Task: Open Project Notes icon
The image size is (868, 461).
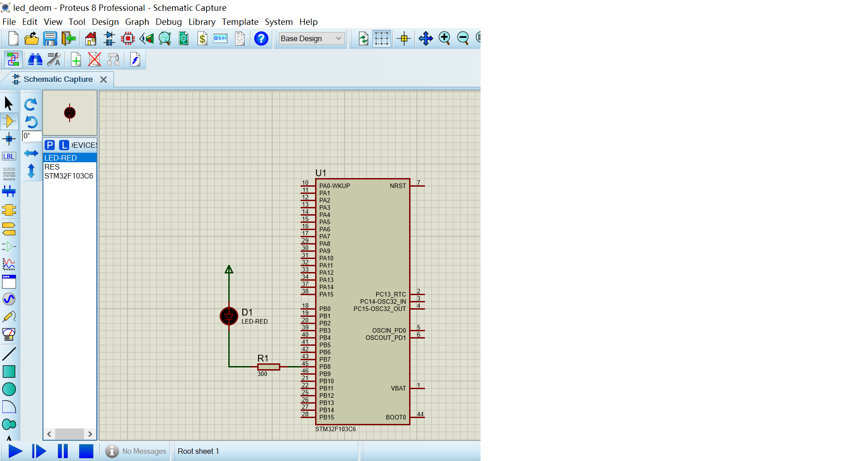Action: pos(240,38)
